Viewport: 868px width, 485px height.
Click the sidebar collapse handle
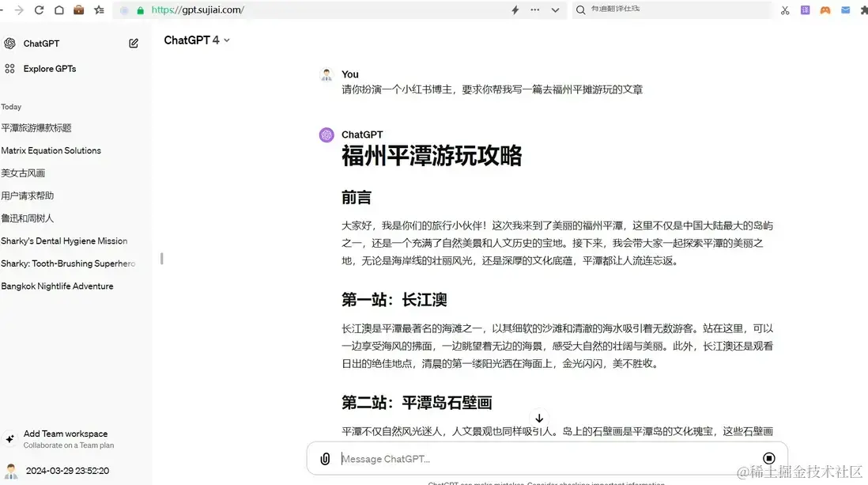tap(161, 258)
